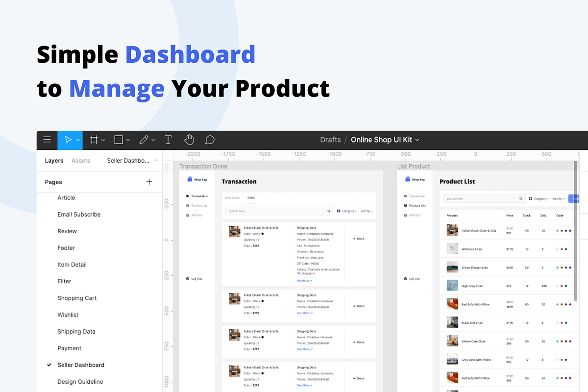Open the Article page

click(66, 198)
